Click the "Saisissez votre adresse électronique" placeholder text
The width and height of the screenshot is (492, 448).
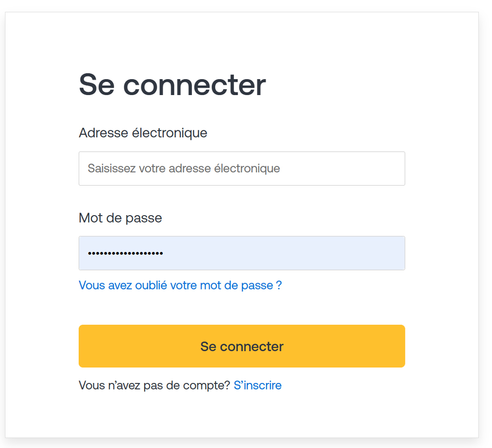pyautogui.click(x=184, y=168)
